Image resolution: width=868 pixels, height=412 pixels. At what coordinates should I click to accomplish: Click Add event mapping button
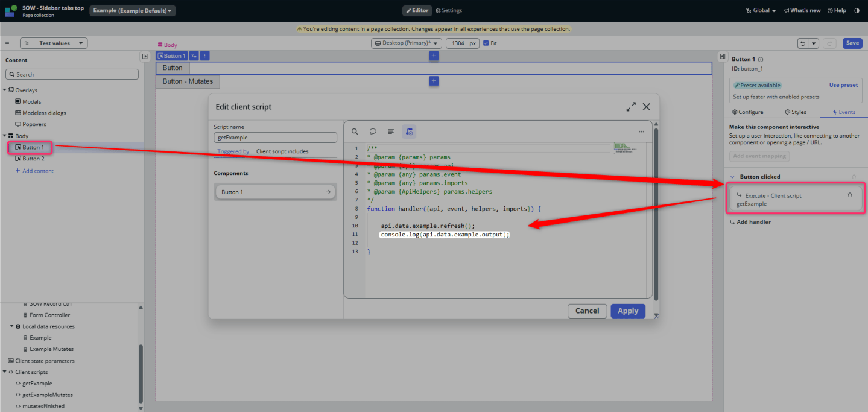[x=759, y=156]
